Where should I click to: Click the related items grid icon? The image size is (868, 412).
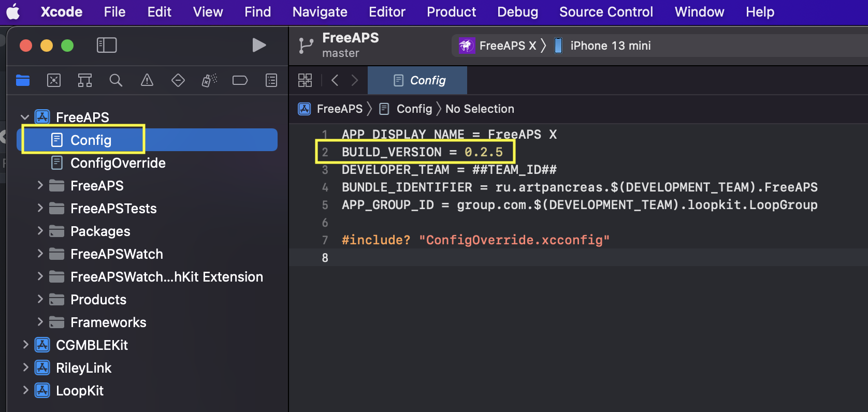(x=305, y=80)
